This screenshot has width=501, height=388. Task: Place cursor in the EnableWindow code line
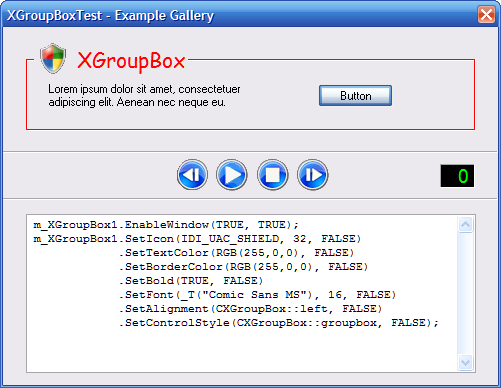pyautogui.click(x=166, y=225)
